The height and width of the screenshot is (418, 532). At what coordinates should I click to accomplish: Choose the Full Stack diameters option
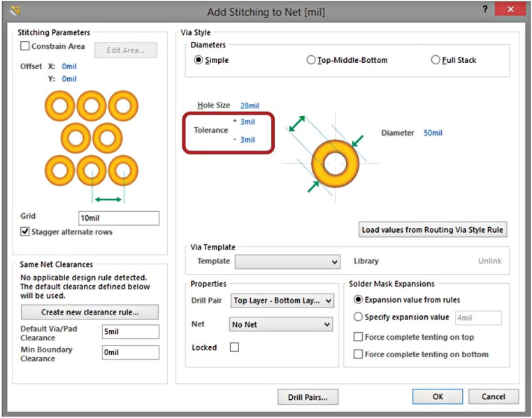tap(436, 60)
